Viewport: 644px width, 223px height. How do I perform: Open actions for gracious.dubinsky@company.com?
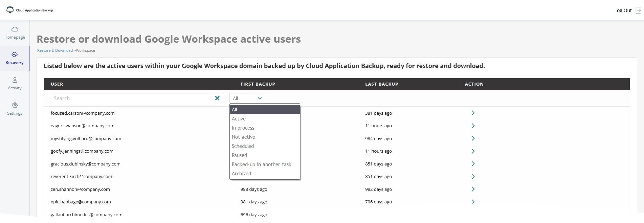(x=473, y=164)
